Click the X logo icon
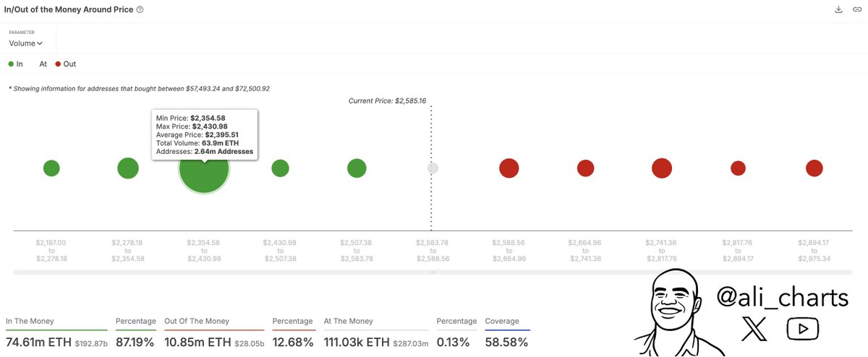868x357 pixels. [x=754, y=330]
